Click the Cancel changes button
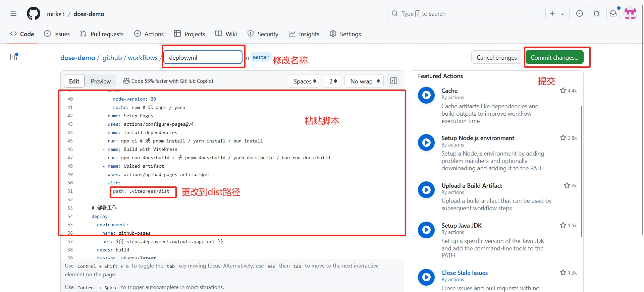Viewport: 644px width, 292px height. [x=496, y=57]
